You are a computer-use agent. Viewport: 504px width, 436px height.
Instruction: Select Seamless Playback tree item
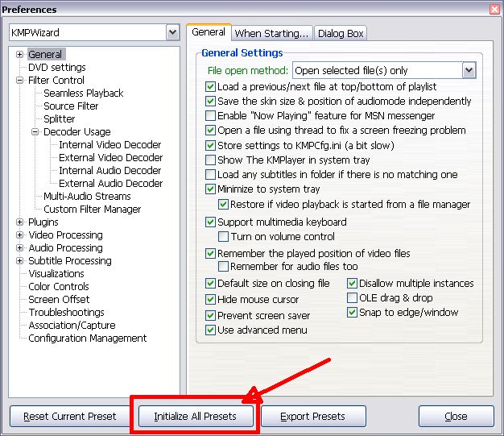pyautogui.click(x=84, y=93)
